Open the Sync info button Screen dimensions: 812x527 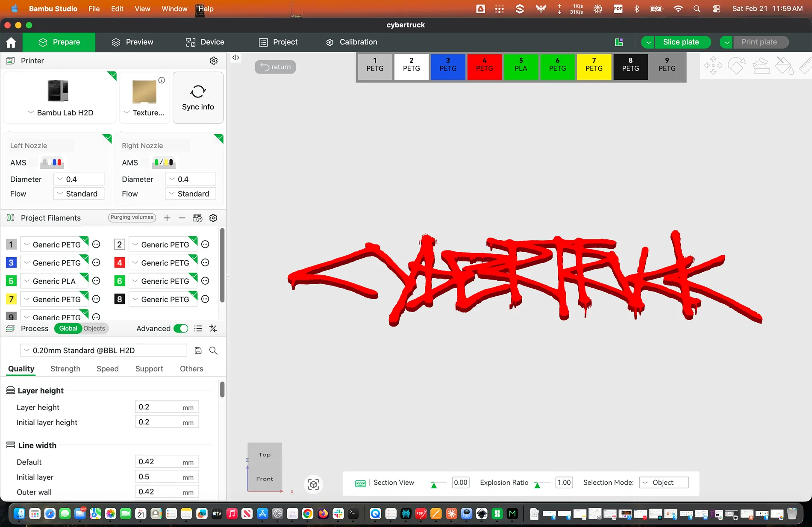point(198,97)
